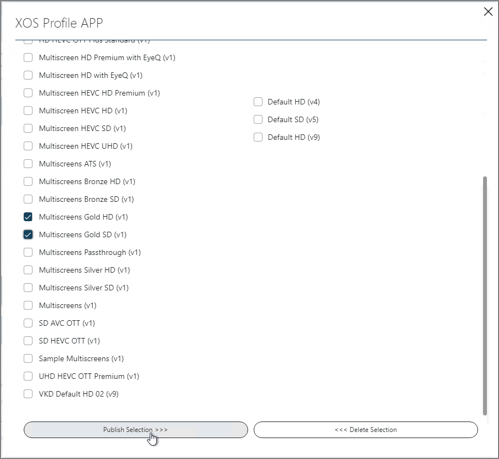Enable Default HD (v9) checkbox
Screen dimensions: 499x459
pos(258,137)
